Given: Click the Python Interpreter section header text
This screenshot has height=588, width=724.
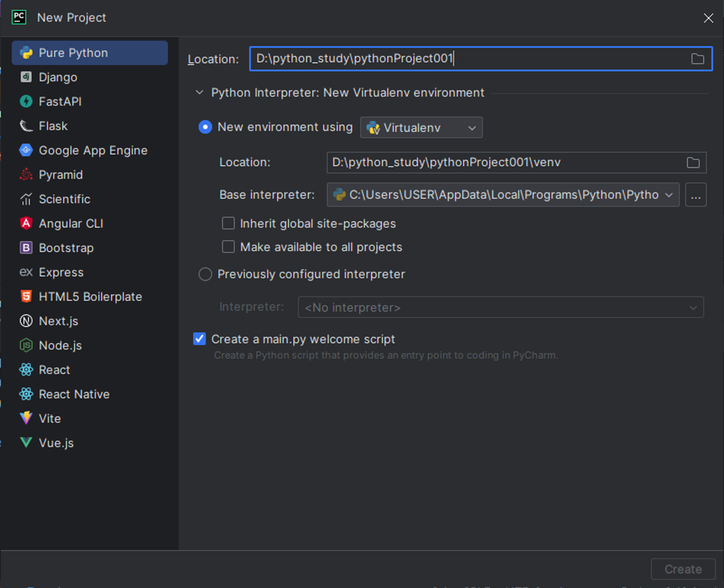Looking at the screenshot, I should (x=348, y=92).
